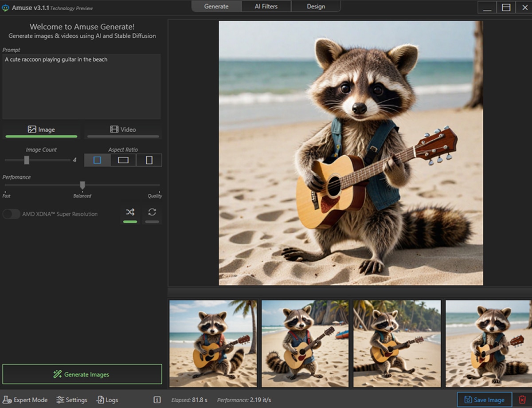
Task: Click the info icon in status bar
Action: [x=157, y=400]
